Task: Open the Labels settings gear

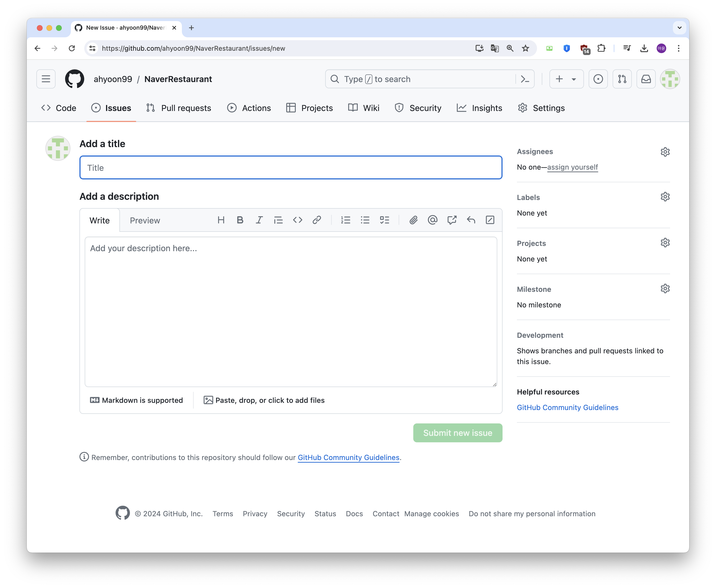Action: click(x=665, y=197)
